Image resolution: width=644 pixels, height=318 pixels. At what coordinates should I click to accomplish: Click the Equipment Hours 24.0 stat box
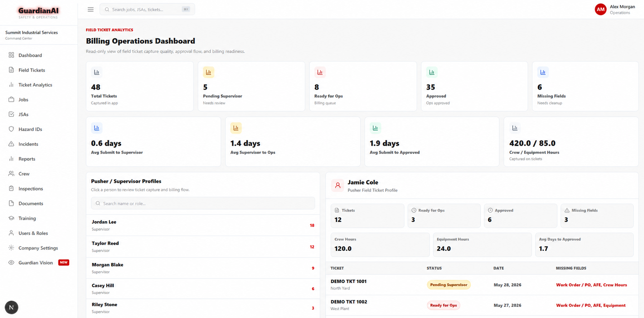click(482, 245)
